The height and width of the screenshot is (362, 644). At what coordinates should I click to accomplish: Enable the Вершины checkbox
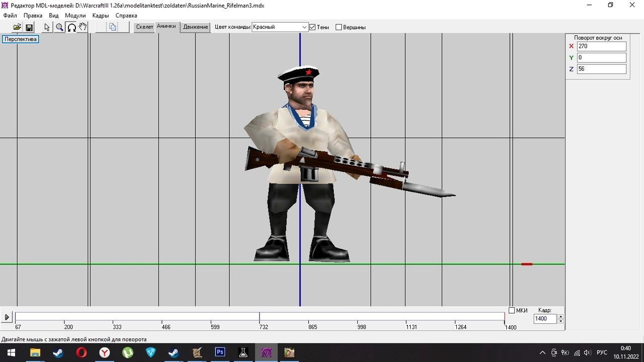click(339, 27)
